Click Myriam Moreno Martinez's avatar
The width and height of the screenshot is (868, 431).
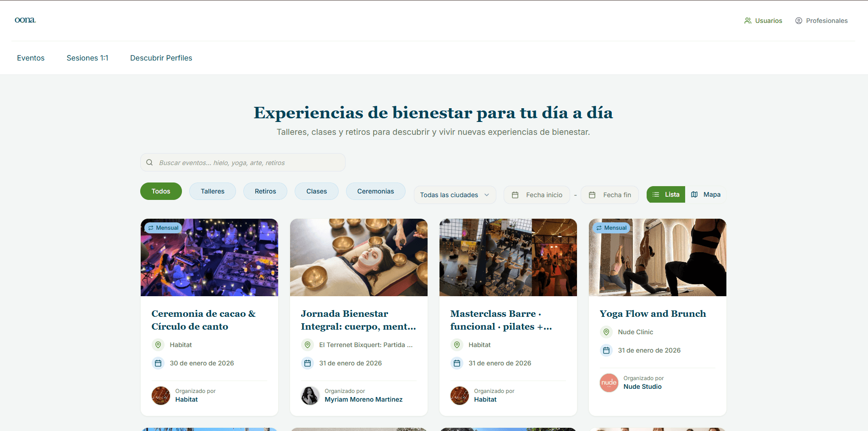(x=310, y=396)
